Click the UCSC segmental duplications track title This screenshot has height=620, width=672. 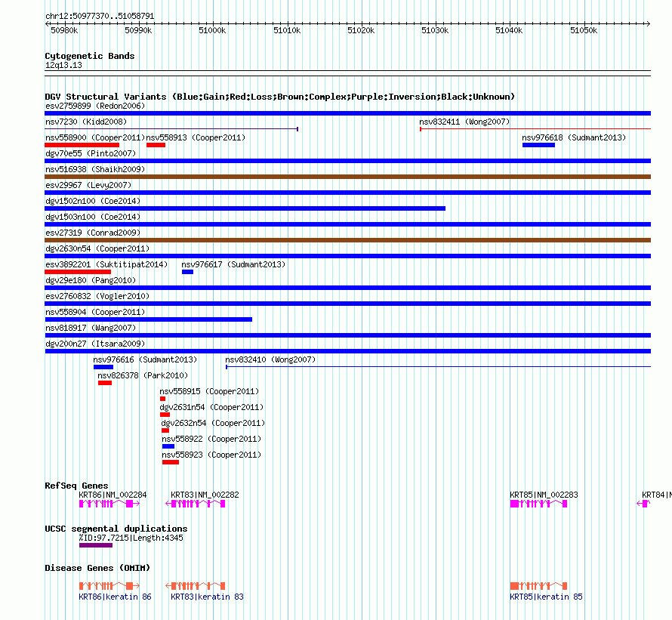click(116, 529)
